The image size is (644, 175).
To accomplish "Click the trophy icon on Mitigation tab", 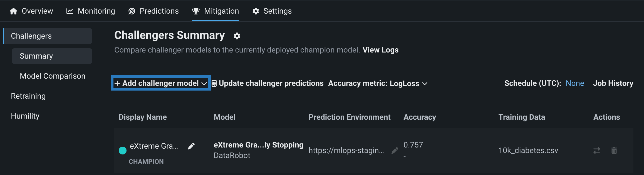I will pos(196,11).
